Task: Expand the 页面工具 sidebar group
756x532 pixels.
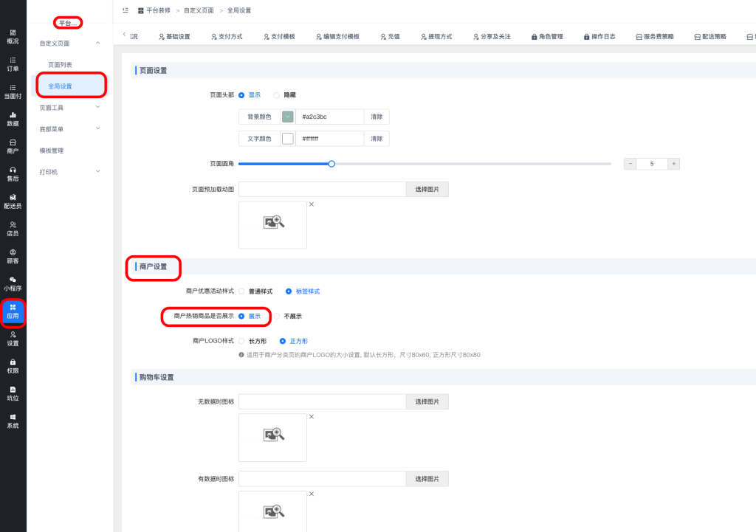Action: click(x=70, y=108)
